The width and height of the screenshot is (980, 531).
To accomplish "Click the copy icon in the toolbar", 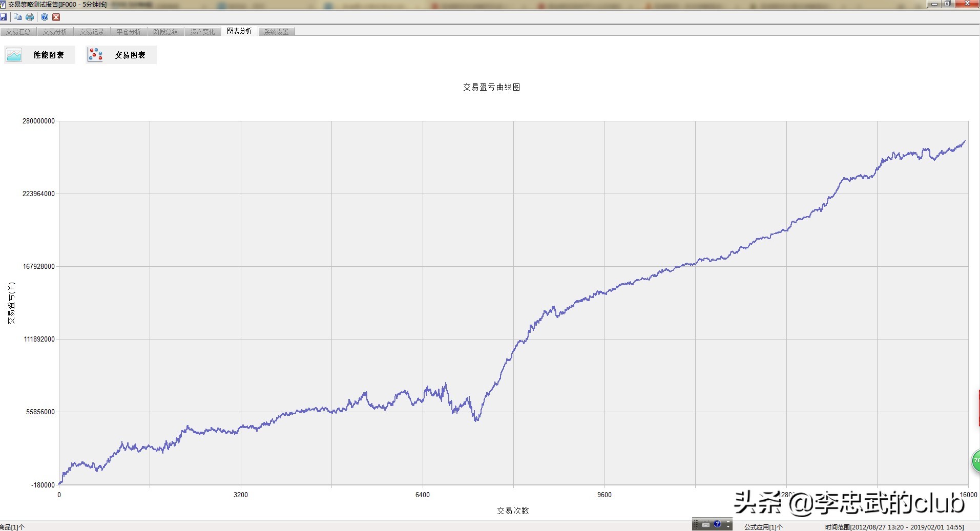I will tap(18, 17).
